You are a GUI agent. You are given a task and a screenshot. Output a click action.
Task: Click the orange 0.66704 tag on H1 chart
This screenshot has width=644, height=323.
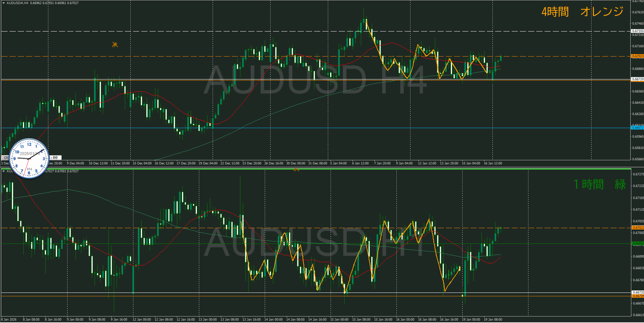coord(637,296)
